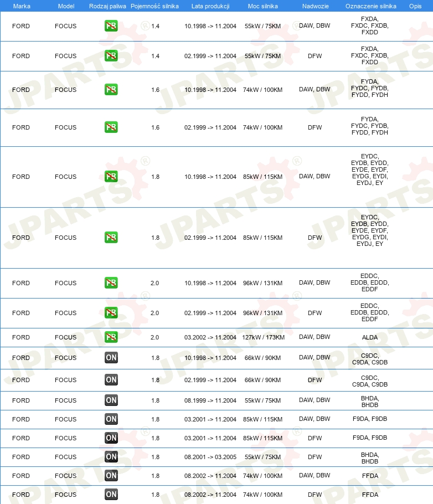This screenshot has width=433, height=504.
Task: Select the FYDA engine codes in the 1.6 DAW, DBW row
Action: 370,88
